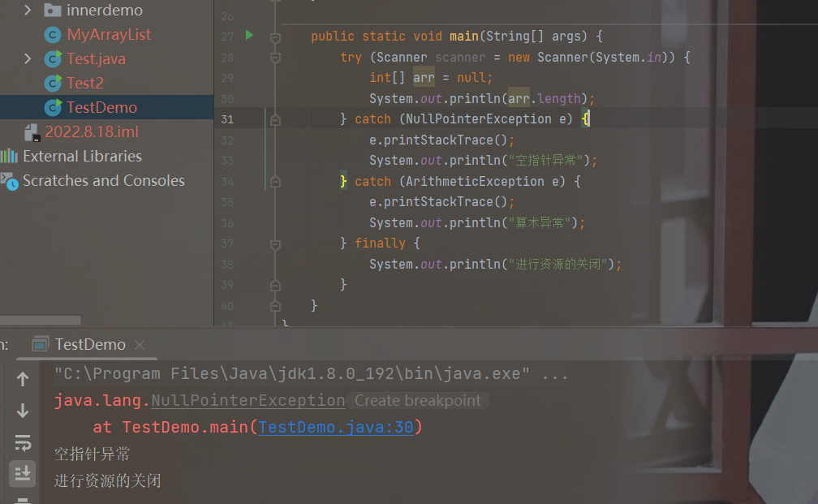The height and width of the screenshot is (504, 818).
Task: Click Scratches and Consoles icon
Action: [10, 181]
